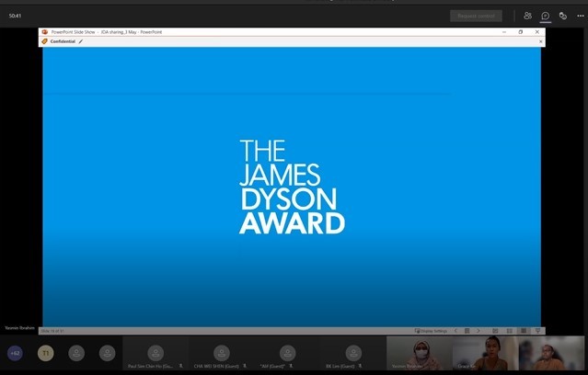Screen dimensions: 588x375
Task: Click the 'Confidential' label text
Action: [x=63, y=41]
